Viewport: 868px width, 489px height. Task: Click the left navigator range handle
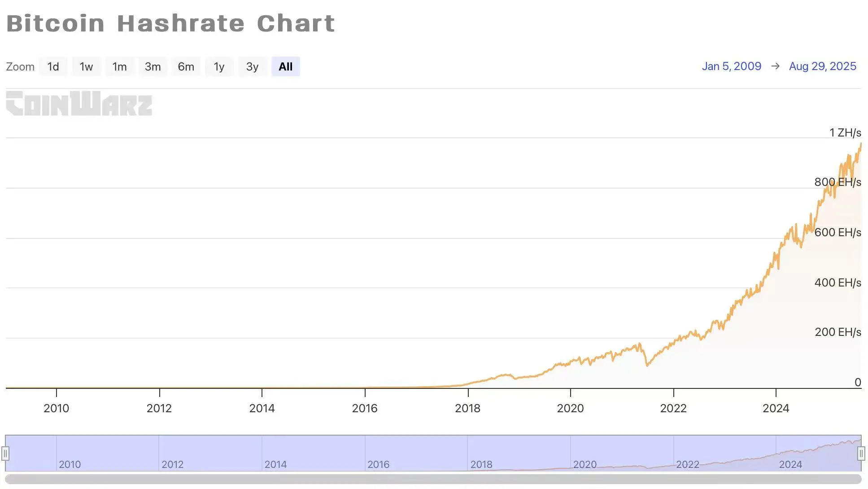pos(5,454)
